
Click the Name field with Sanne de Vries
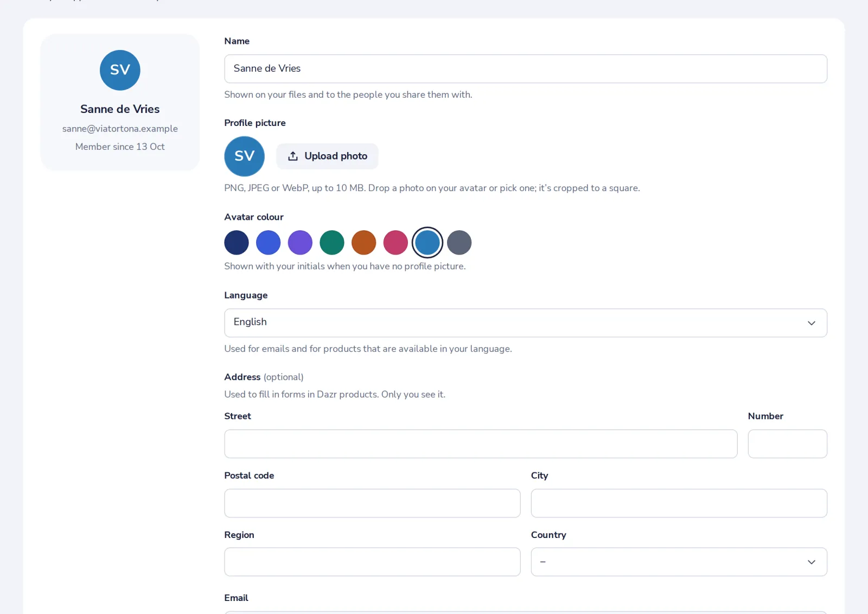point(525,69)
